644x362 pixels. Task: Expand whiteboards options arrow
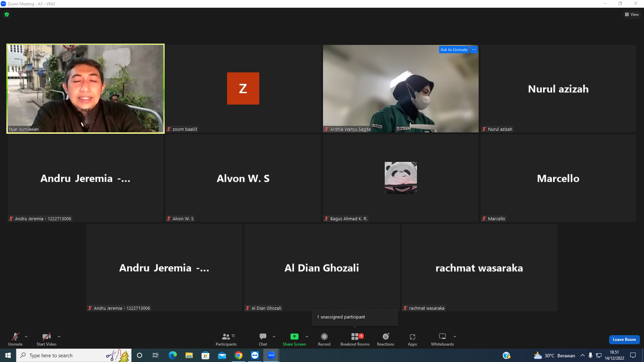coord(455,337)
